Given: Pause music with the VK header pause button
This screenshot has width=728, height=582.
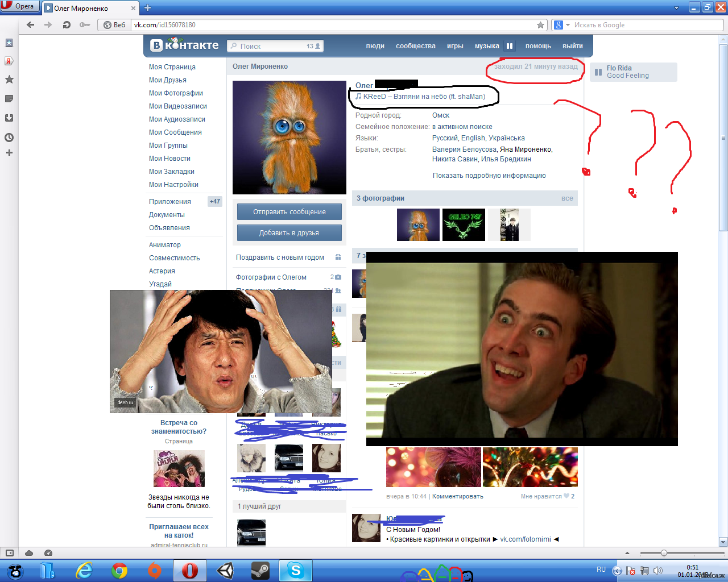Looking at the screenshot, I should [510, 46].
